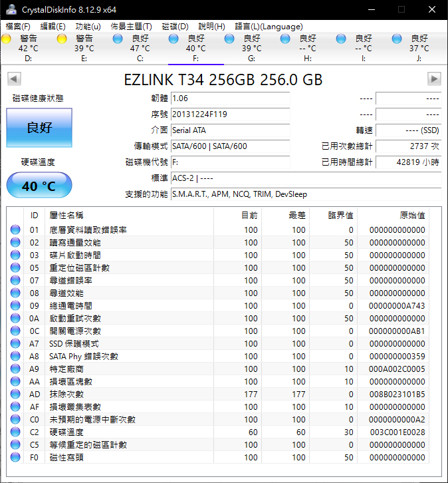The image size is (448, 483).
Task: Click the drive letter field F:
Action: (231, 162)
